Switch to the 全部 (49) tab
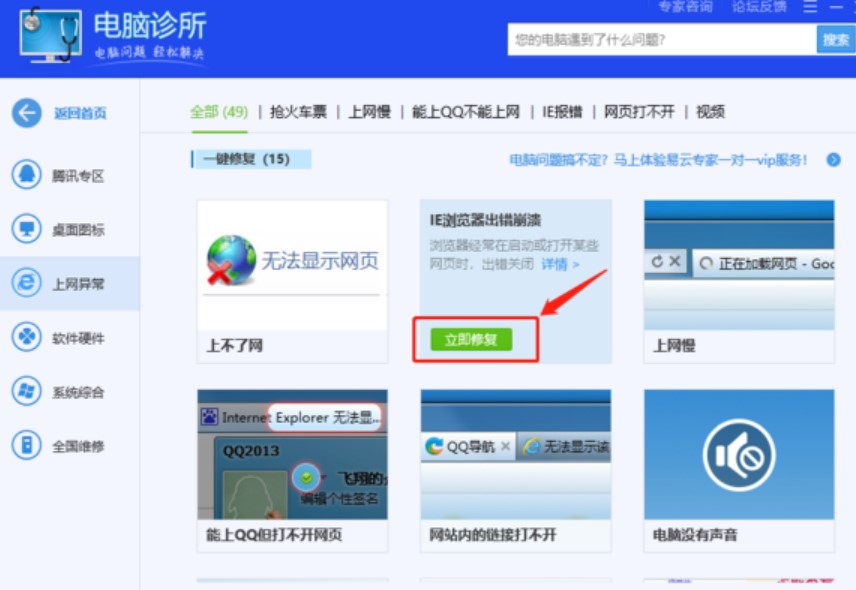856x590 pixels. (219, 112)
